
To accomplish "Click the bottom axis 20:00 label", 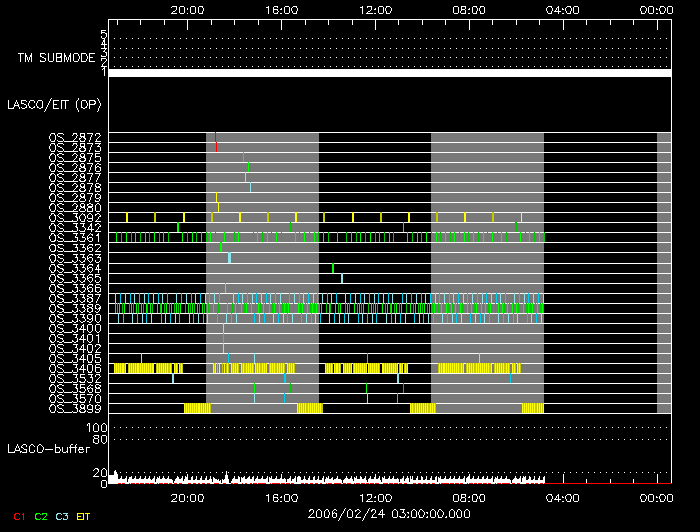I will point(188,498).
